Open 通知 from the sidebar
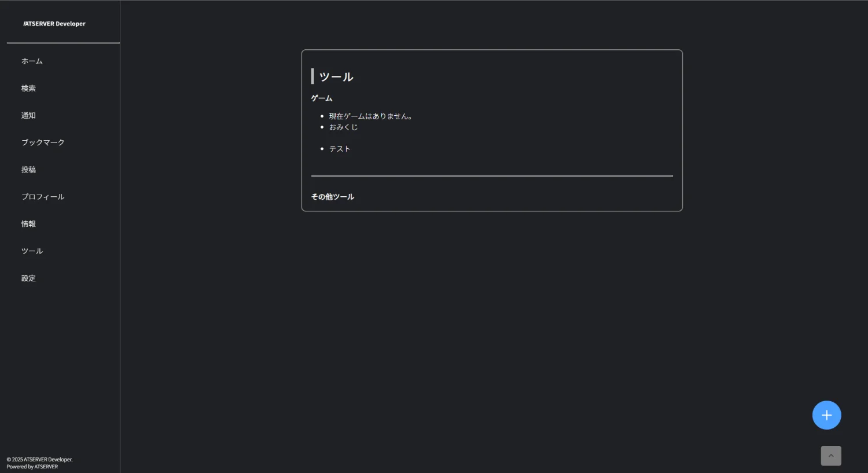The width and height of the screenshot is (868, 473). click(28, 116)
